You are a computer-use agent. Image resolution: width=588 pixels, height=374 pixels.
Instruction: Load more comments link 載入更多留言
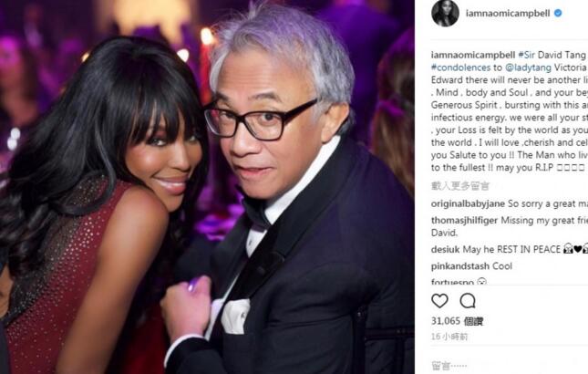[460, 186]
